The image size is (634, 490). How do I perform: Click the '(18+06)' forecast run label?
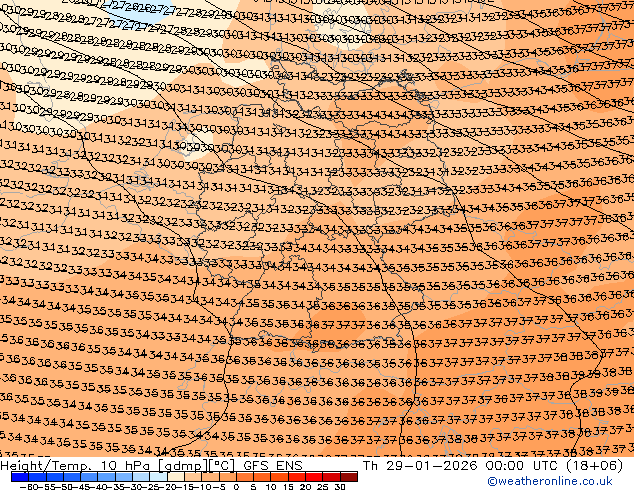pyautogui.click(x=592, y=466)
